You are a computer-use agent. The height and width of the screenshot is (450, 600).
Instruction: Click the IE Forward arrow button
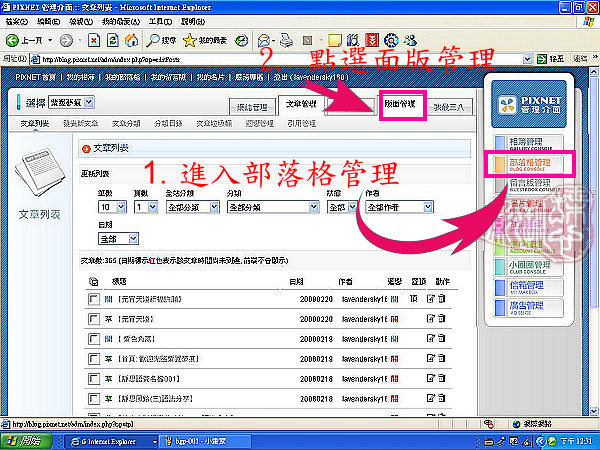[x=66, y=40]
